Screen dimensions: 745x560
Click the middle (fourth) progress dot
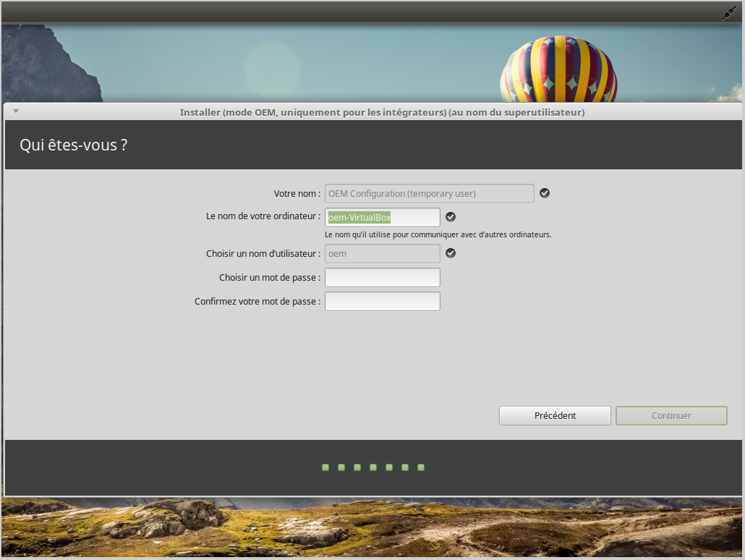pyautogui.click(x=373, y=467)
